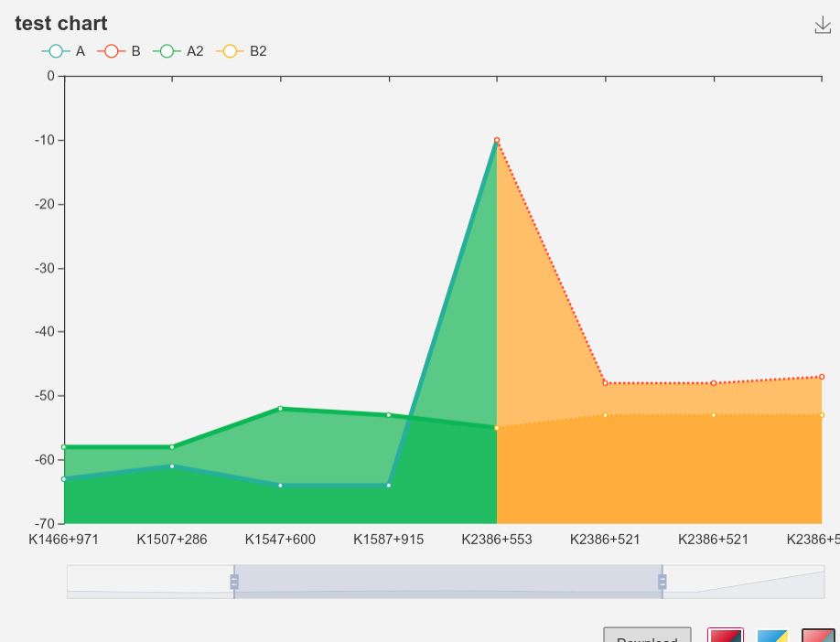The height and width of the screenshot is (642, 840).
Task: Click series A data point at K1587+915
Action: [x=389, y=485]
